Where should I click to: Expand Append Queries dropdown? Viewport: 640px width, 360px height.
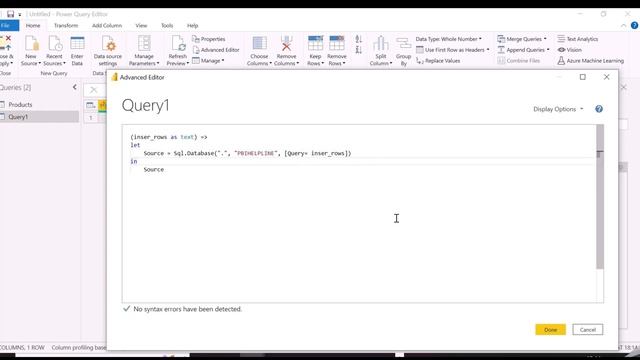click(523, 50)
